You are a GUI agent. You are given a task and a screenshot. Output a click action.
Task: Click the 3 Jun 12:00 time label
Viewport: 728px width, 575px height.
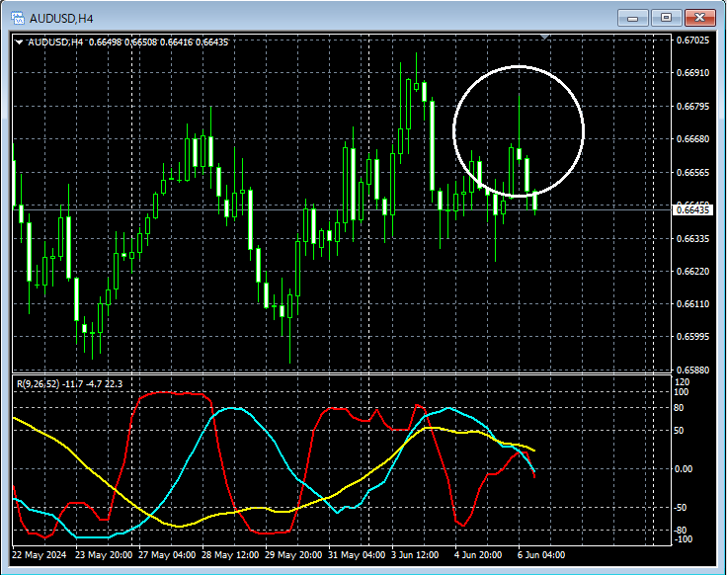415,555
